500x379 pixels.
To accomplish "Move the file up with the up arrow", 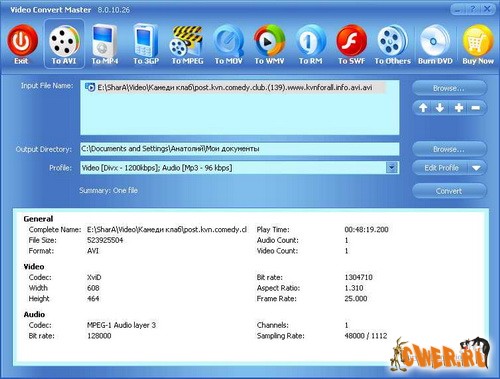I will 423,108.
